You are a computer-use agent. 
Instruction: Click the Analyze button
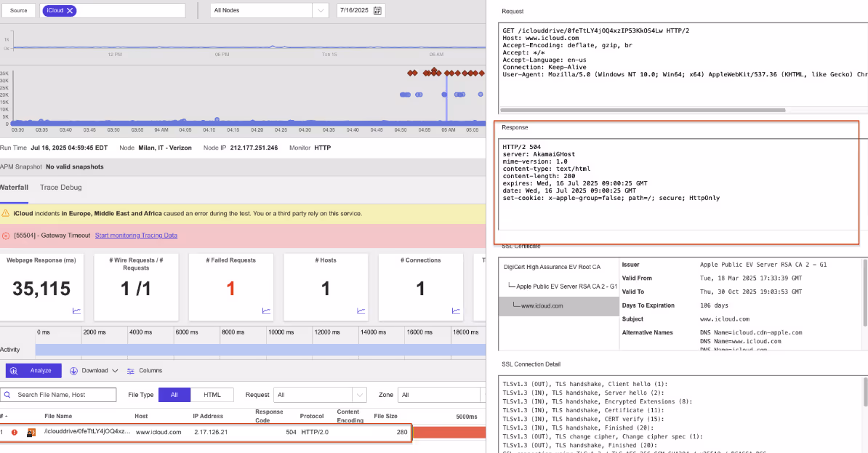33,371
